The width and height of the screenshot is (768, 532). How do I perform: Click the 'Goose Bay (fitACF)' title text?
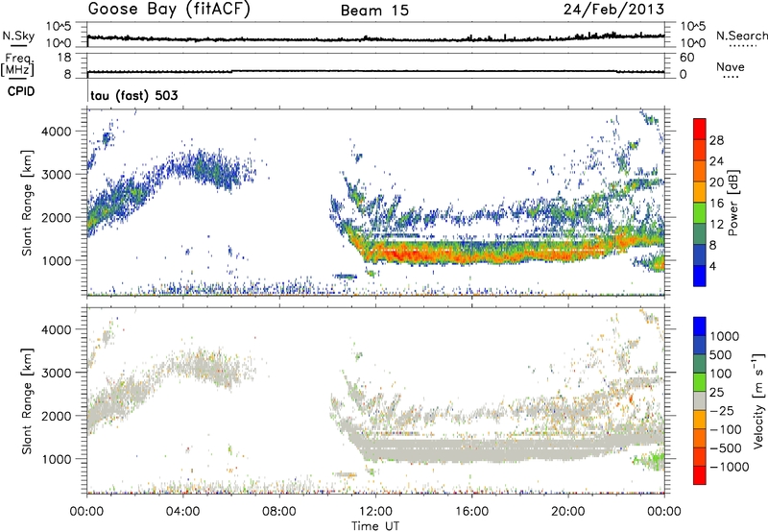click(x=169, y=10)
